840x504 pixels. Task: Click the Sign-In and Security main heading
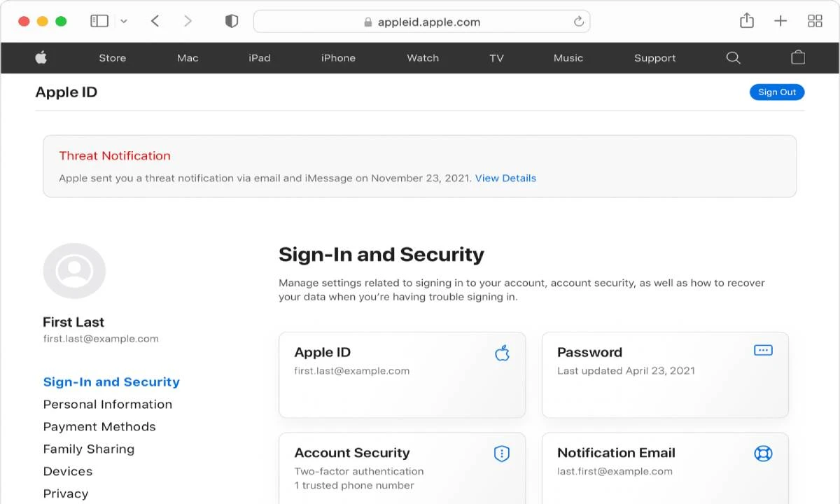click(x=381, y=254)
